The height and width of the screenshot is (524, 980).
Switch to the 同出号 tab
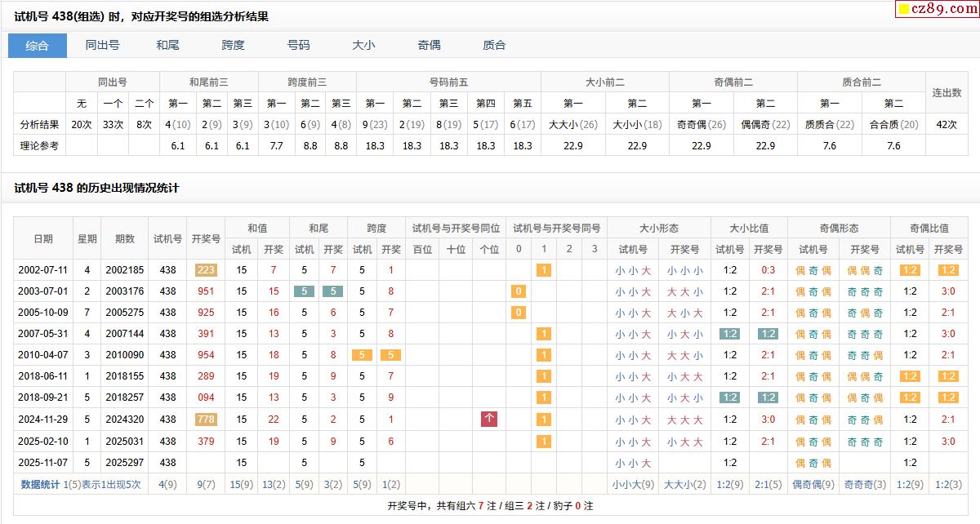pos(102,46)
